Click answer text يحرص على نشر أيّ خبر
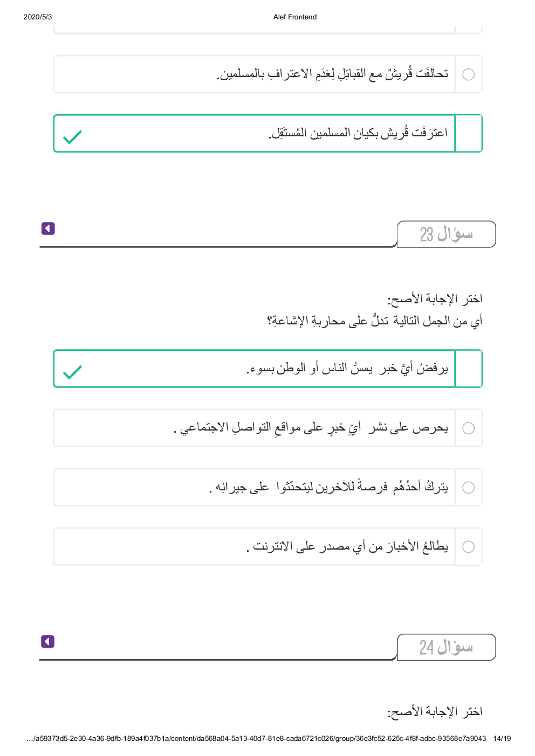This screenshot has height=756, width=535. pyautogui.click(x=311, y=428)
